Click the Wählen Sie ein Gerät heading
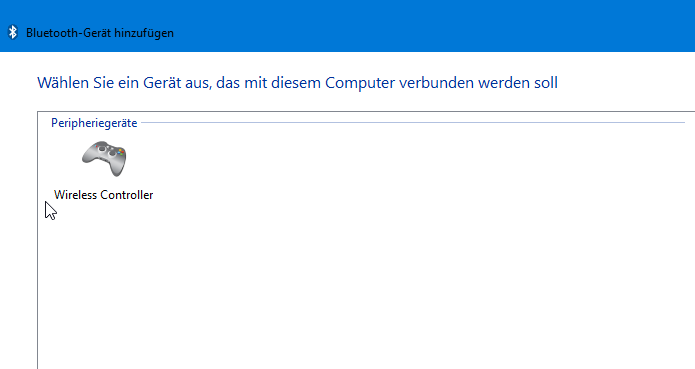695x369 pixels. 297,83
